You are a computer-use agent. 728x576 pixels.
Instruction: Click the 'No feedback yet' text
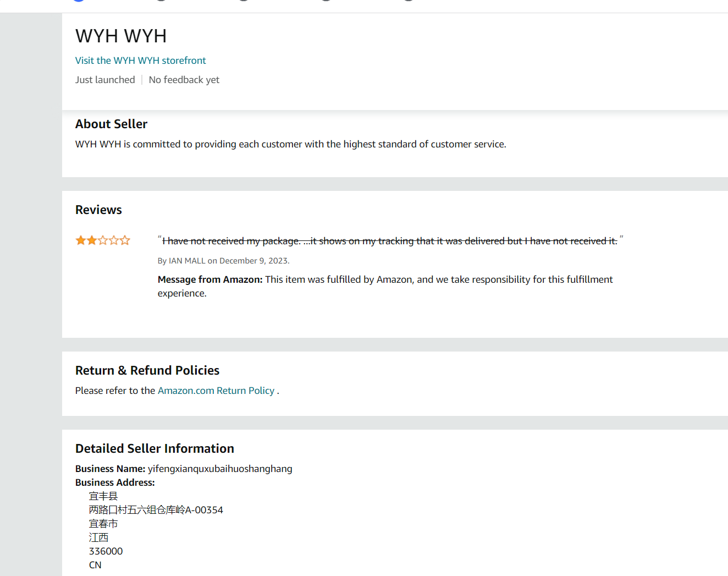pyautogui.click(x=184, y=80)
